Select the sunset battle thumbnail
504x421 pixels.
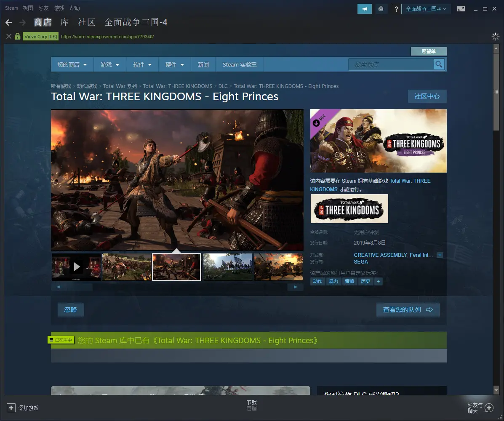[278, 267]
